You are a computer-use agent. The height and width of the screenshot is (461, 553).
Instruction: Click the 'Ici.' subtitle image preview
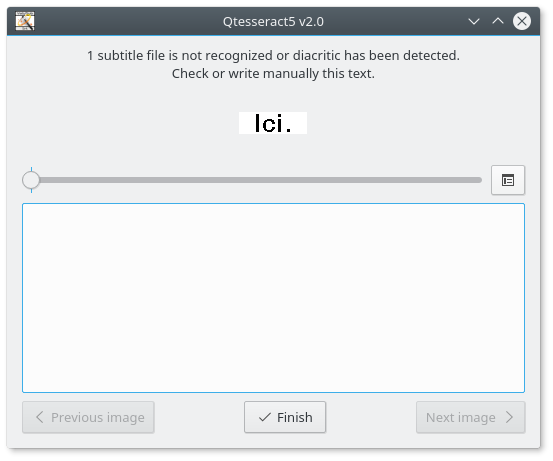(x=273, y=123)
